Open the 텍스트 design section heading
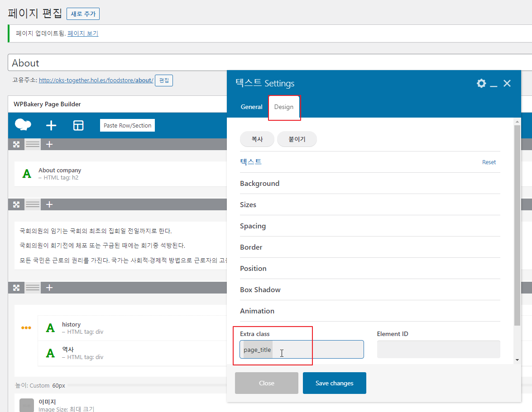Image resolution: width=532 pixels, height=412 pixels. coord(251,161)
